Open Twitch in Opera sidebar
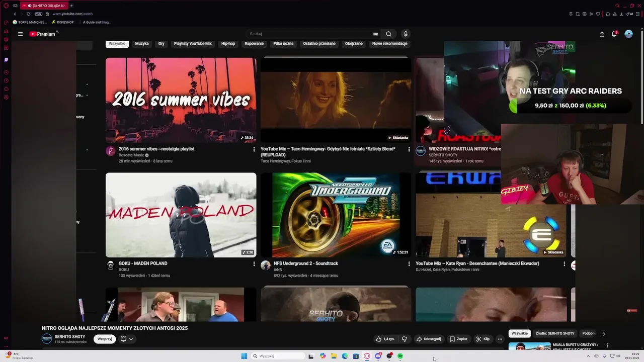The width and height of the screenshot is (644, 362). (x=6, y=60)
